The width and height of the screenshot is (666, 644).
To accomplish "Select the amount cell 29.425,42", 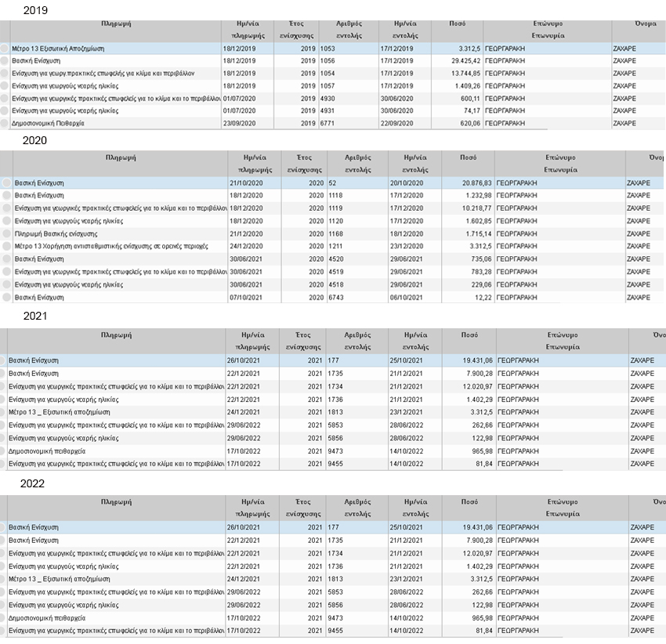I will click(x=456, y=60).
